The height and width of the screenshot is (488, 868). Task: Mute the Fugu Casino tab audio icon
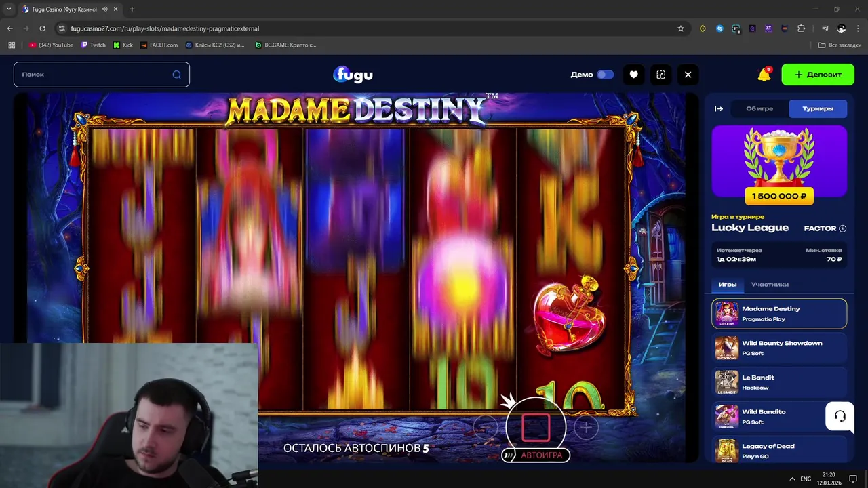(x=104, y=9)
